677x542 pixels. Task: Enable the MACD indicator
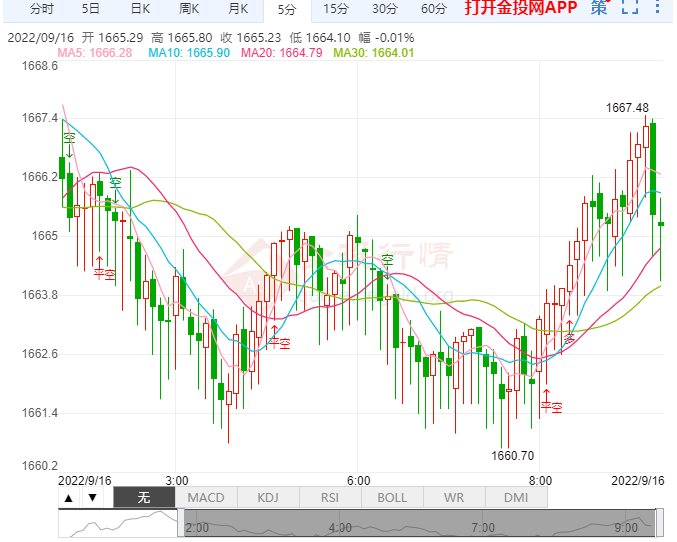point(206,497)
